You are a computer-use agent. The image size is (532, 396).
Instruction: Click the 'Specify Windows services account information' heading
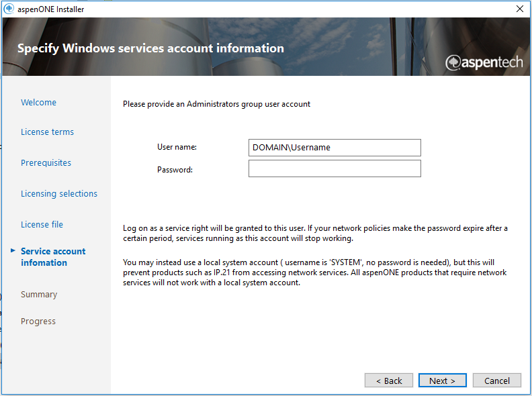click(150, 48)
